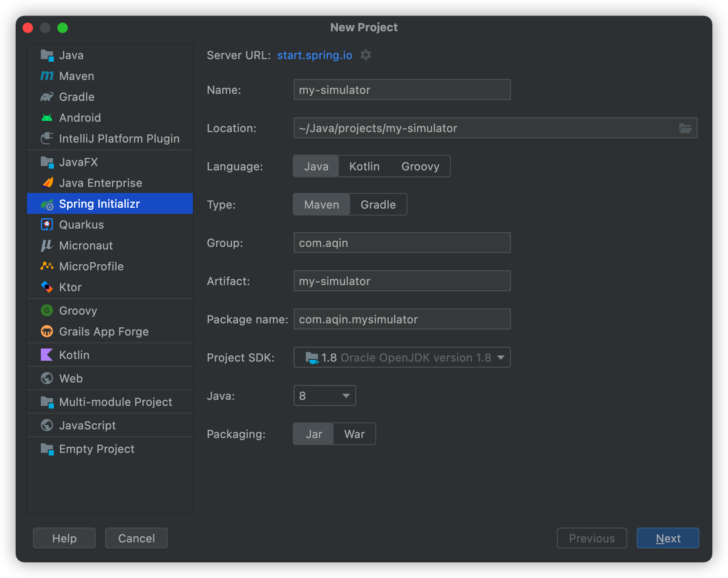This screenshot has width=728, height=578.
Task: Click the JavaScript globe icon
Action: coord(47,425)
